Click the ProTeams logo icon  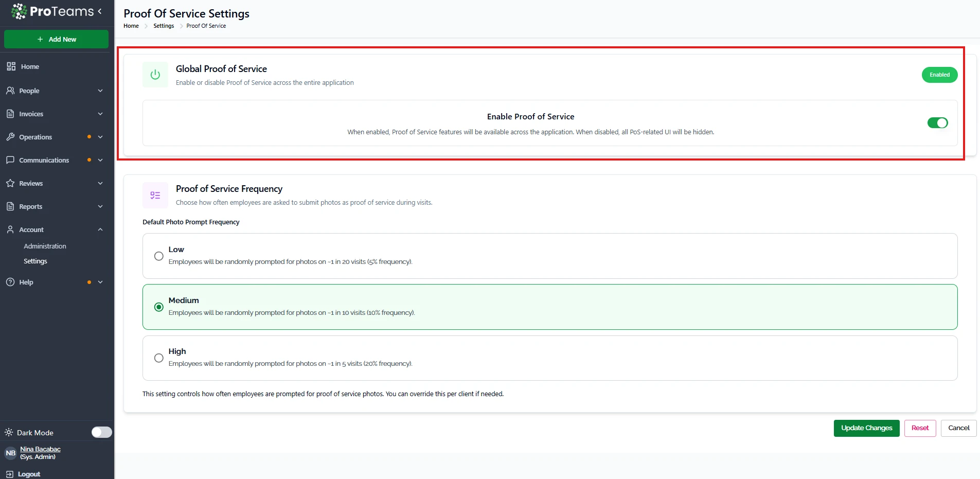[x=19, y=11]
